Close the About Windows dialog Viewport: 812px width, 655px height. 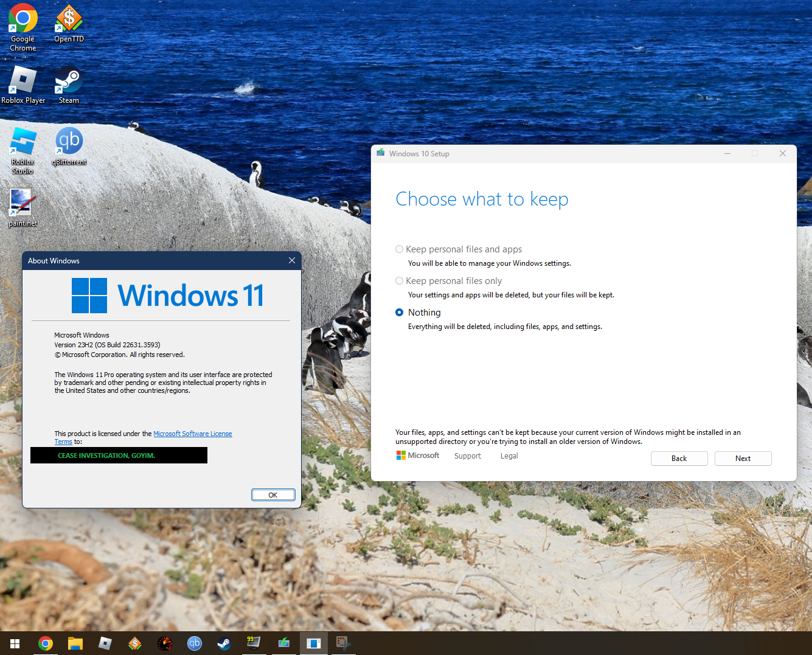pos(292,261)
